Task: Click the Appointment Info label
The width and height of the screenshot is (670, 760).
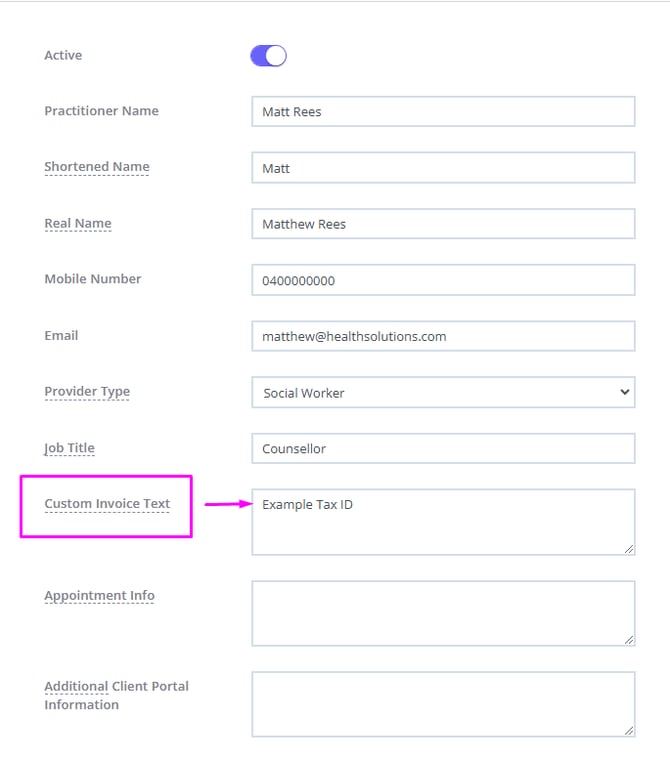Action: (99, 595)
